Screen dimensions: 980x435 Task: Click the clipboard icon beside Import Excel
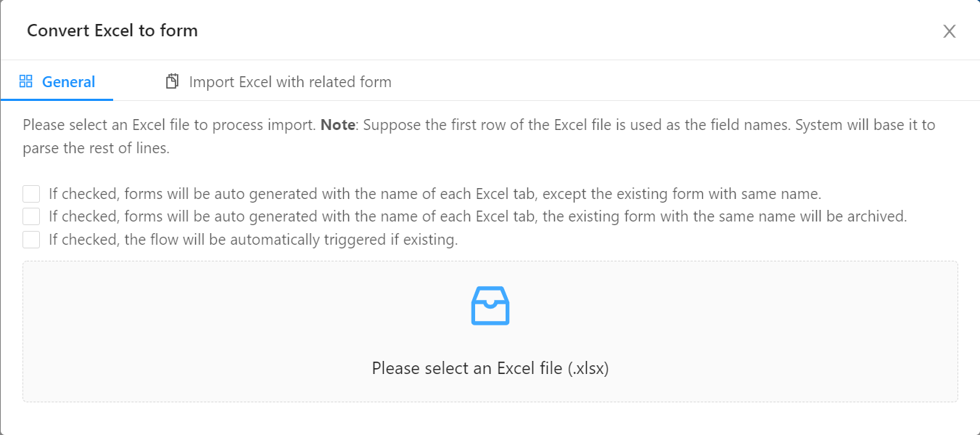pyautogui.click(x=172, y=81)
